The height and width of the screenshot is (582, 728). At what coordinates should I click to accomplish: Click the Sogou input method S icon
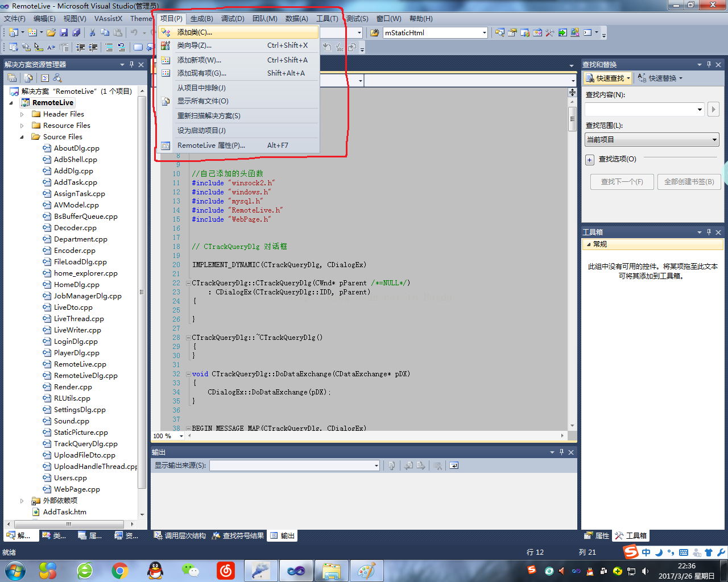(631, 552)
